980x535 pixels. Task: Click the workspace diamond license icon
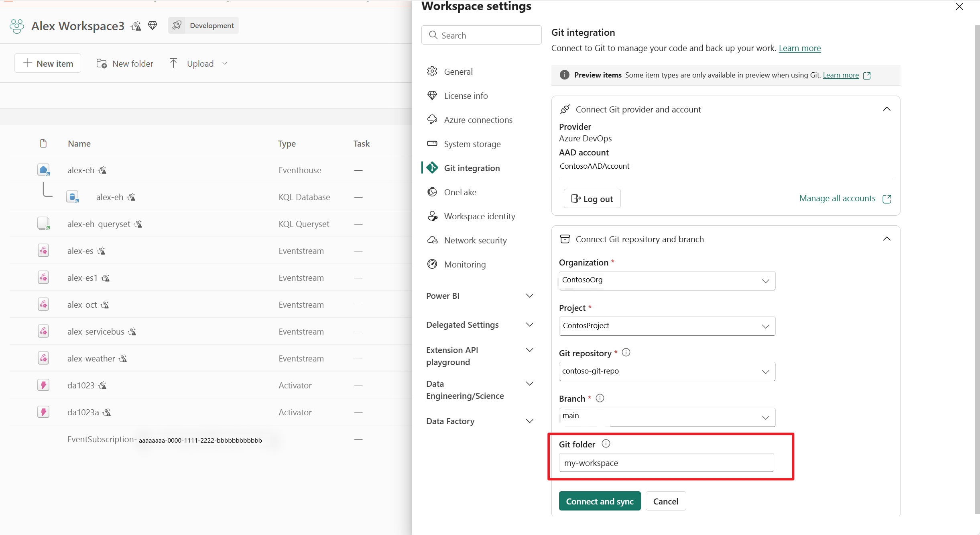(x=152, y=26)
